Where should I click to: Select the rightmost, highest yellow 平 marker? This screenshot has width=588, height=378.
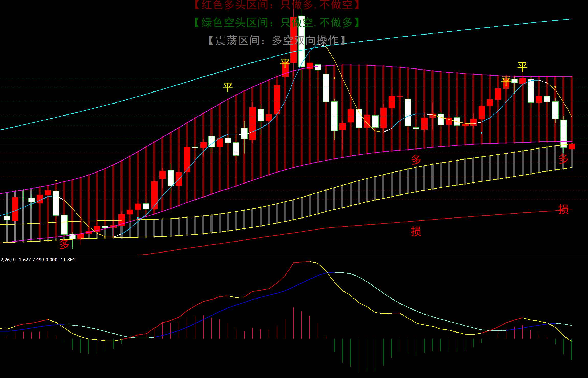[x=522, y=67]
